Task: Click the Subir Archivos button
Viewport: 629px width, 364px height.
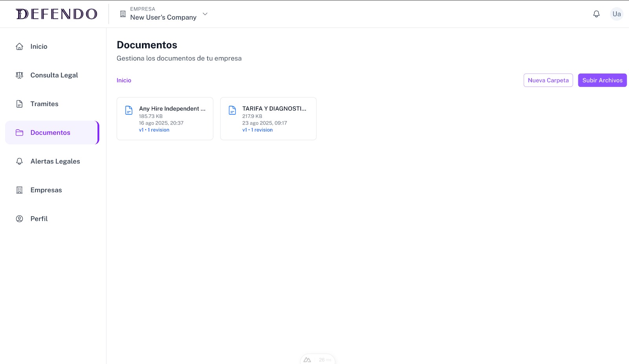Action: coord(602,80)
